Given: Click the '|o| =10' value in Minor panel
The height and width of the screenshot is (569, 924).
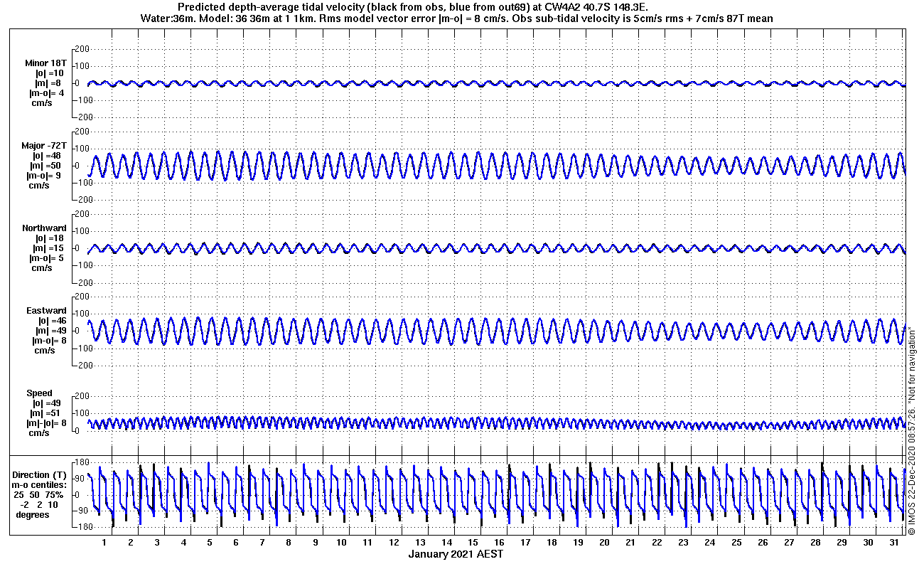Looking at the screenshot, I should 49,73.
